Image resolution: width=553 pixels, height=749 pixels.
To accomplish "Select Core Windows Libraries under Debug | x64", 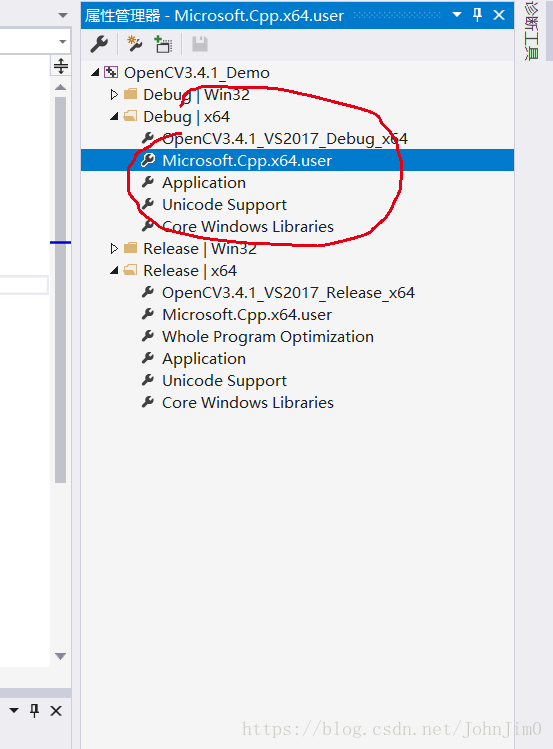I will pos(248,226).
